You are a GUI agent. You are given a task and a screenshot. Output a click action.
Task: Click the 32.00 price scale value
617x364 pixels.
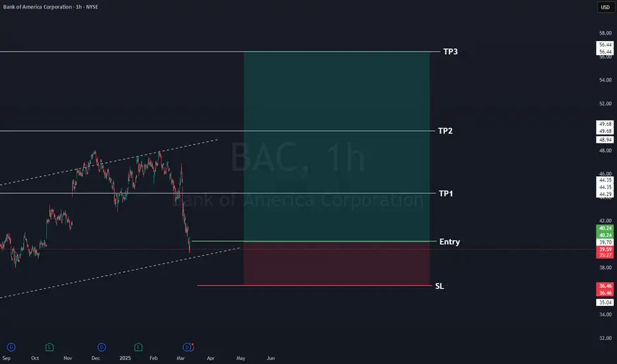click(605, 338)
